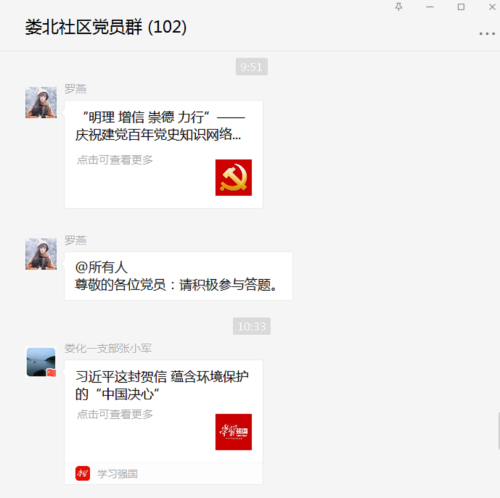Click the party emblem thumbnail in shared card
The height and width of the screenshot is (498, 500).
pyautogui.click(x=233, y=177)
